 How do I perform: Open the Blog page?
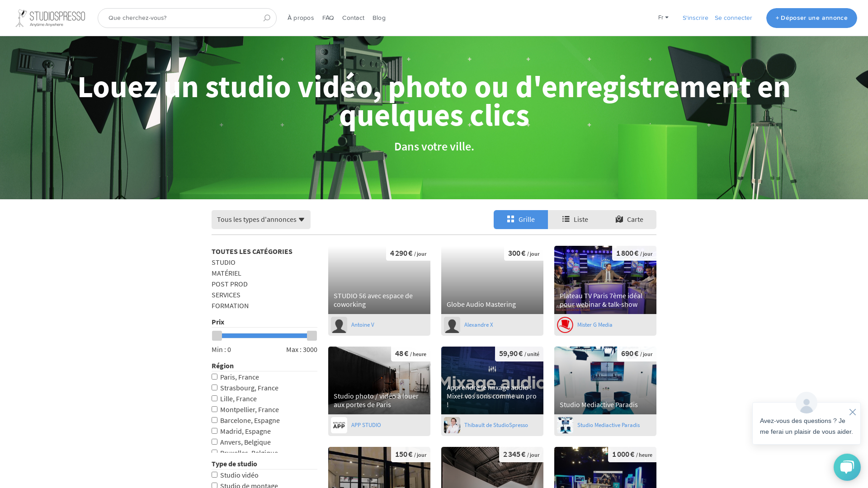[379, 18]
